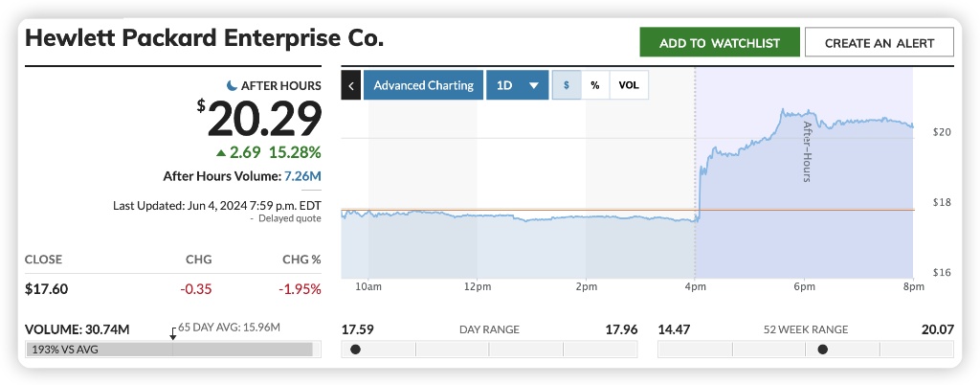Viewport: 980px width, 385px height.
Task: Click the after hours moon icon
Action: click(232, 85)
